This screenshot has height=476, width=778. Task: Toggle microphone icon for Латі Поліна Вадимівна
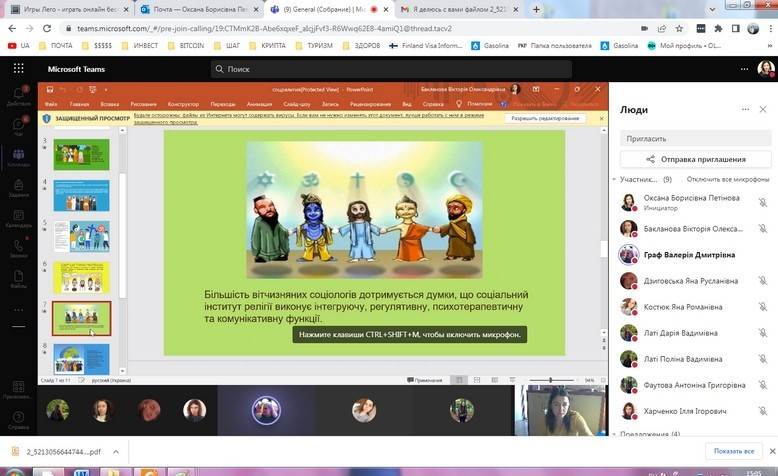(763, 359)
